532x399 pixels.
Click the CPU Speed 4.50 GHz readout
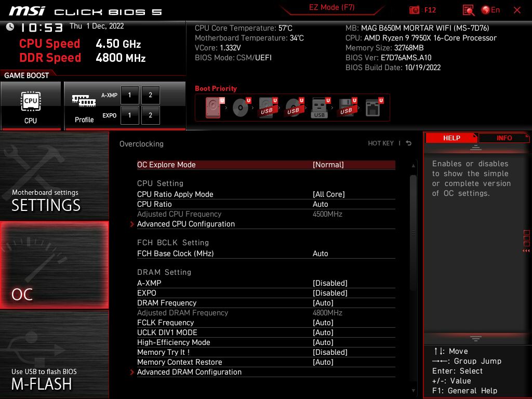click(x=80, y=44)
